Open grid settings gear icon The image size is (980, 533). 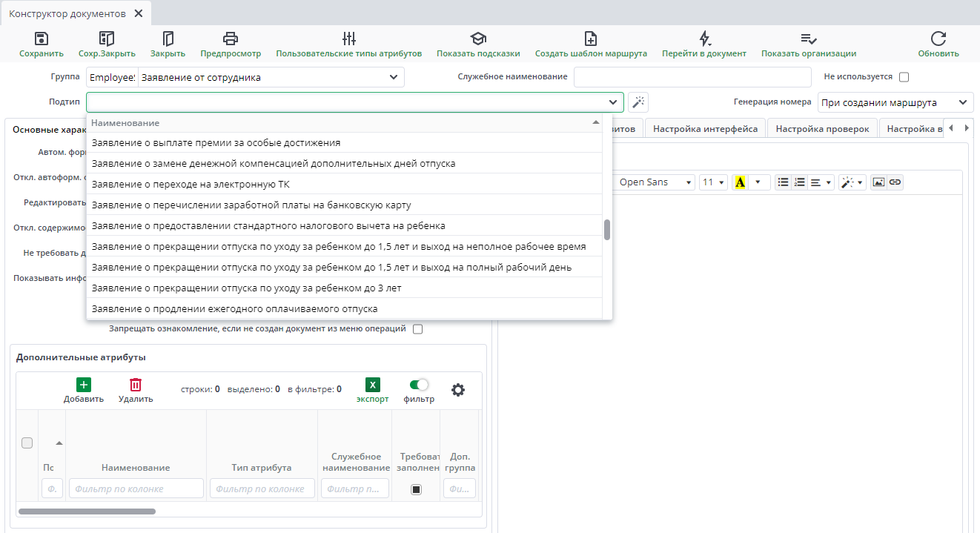click(x=458, y=390)
